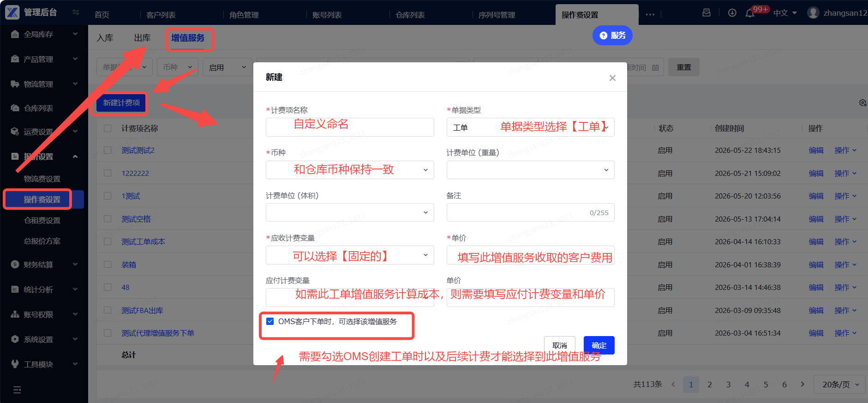Click the 全局库存 sidebar icon

15,34
